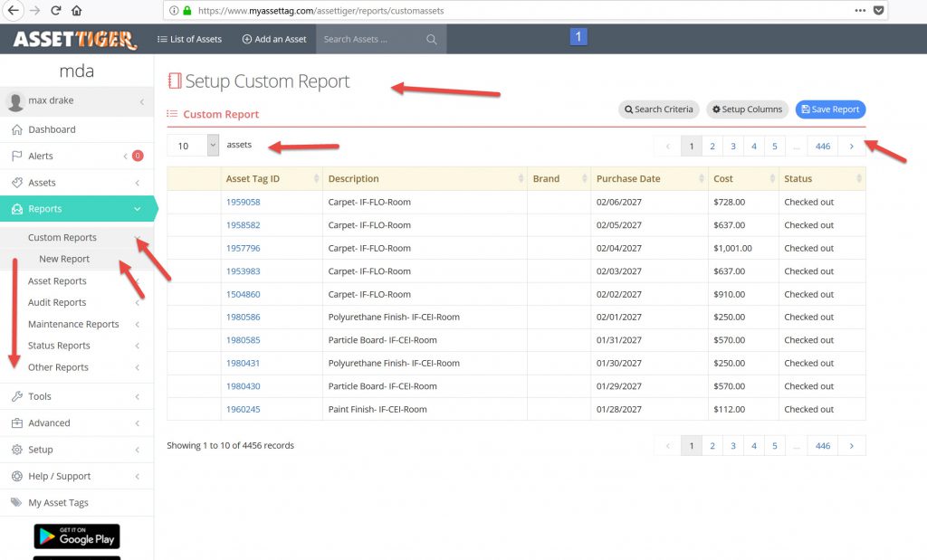The height and width of the screenshot is (560, 927).
Task: Click the AssetTiger logo
Action: [x=75, y=40]
